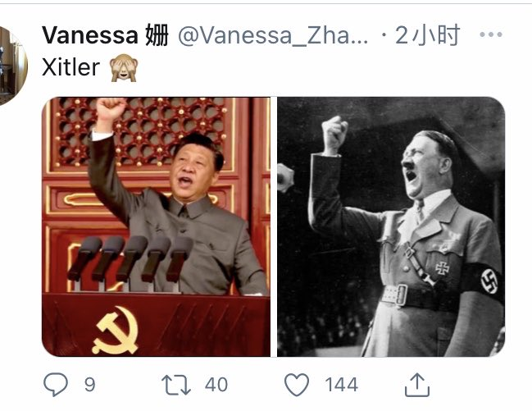Click the armband in the right photo
Screen dimensions: 532x411
484,282
